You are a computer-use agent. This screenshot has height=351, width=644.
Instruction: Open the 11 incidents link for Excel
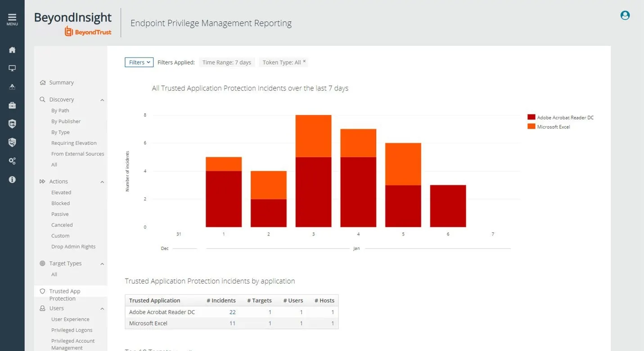coord(232,323)
